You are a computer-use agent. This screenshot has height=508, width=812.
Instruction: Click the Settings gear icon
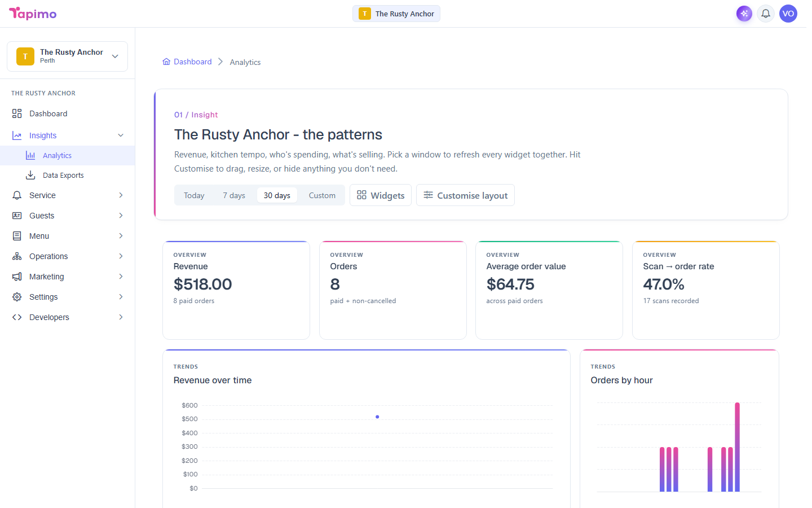(x=17, y=297)
